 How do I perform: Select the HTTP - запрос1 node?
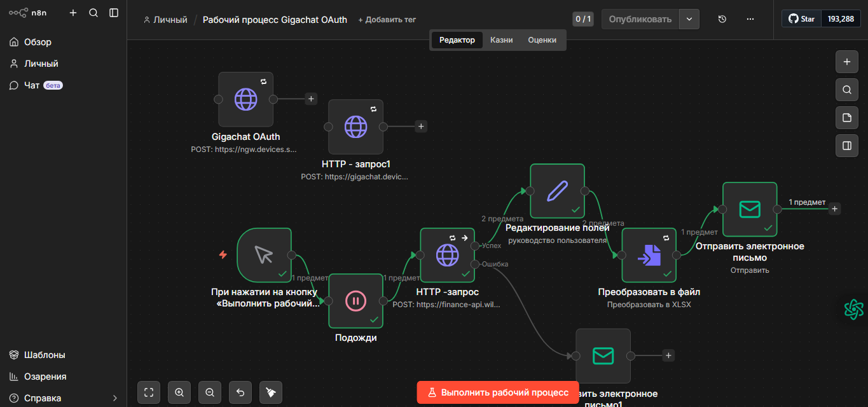[x=355, y=127]
